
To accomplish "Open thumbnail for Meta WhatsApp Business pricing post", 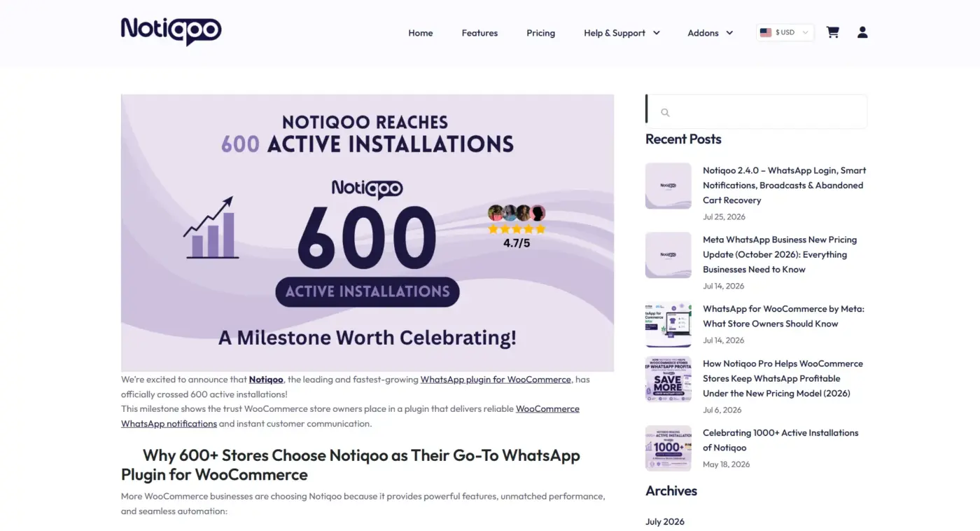I will 668,255.
